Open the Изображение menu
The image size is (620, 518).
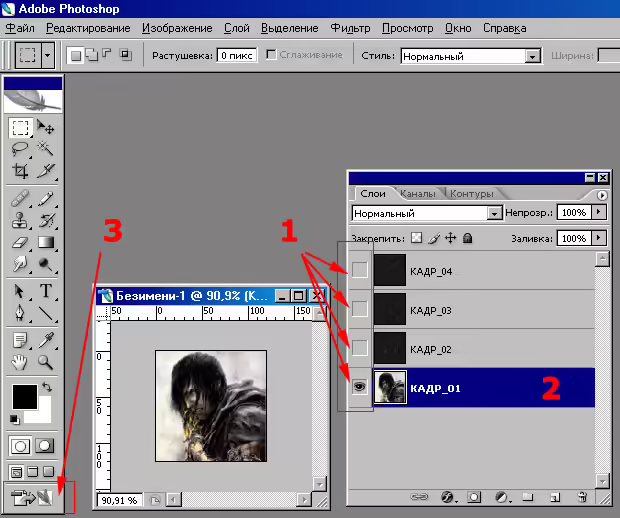(x=177, y=28)
